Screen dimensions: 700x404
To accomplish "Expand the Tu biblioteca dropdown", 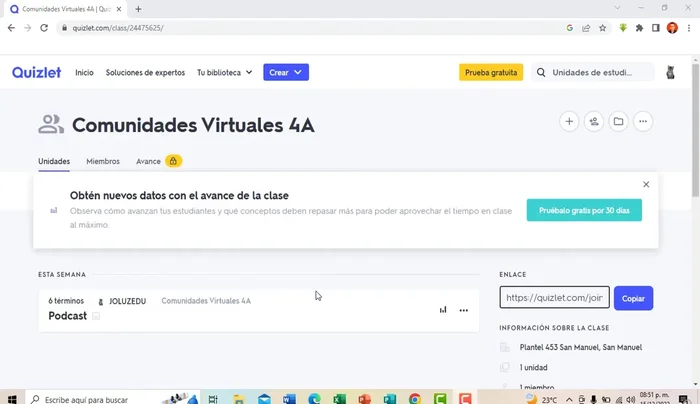I will click(x=225, y=72).
